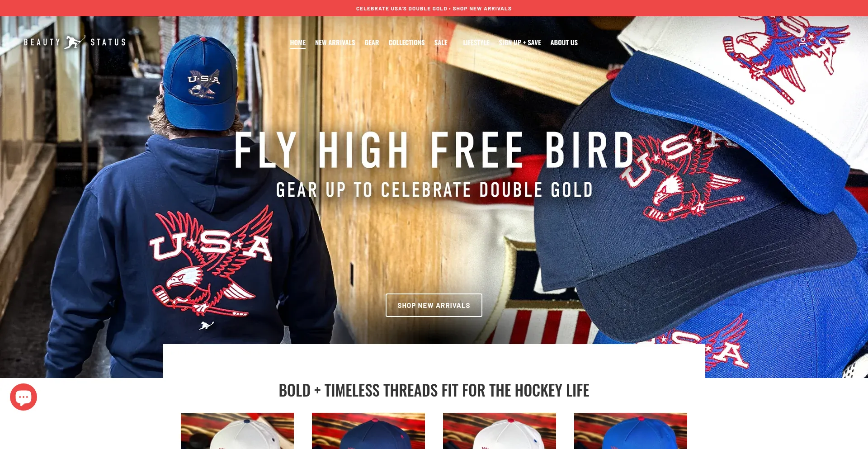The width and height of the screenshot is (868, 449).
Task: Click the Celebrate USA's Double Gold announcement
Action: [434, 9]
